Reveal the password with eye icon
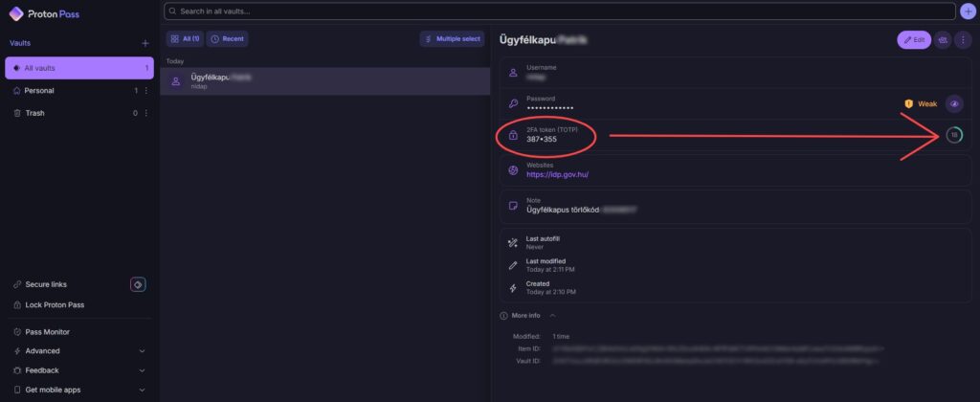 [x=954, y=103]
